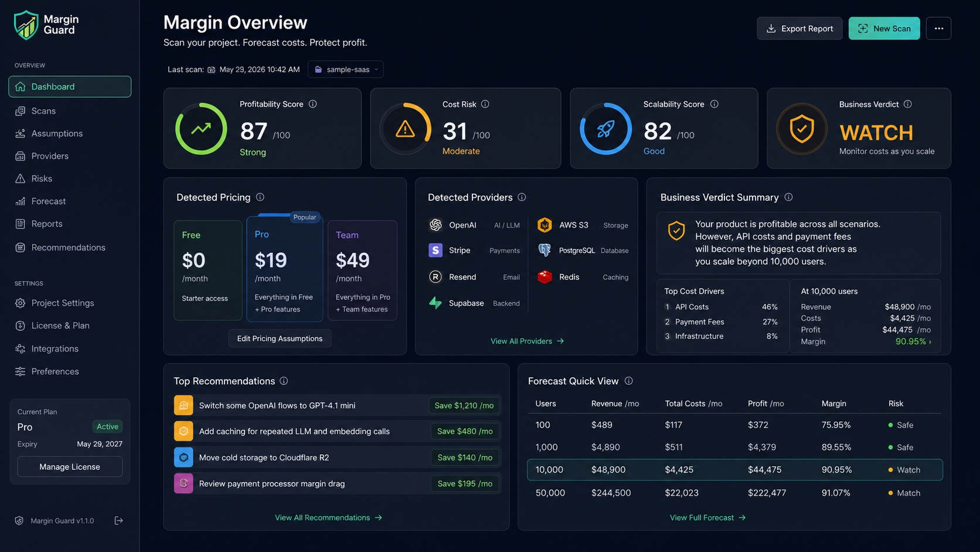Click the OpenAI provider icon
The width and height of the screenshot is (980, 552).
435,225
